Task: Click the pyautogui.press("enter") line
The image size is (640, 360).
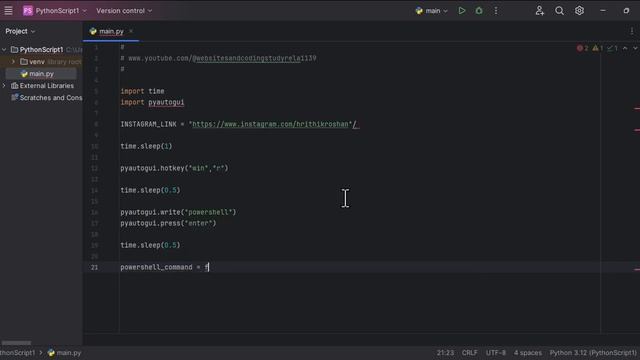Action: (x=168, y=223)
